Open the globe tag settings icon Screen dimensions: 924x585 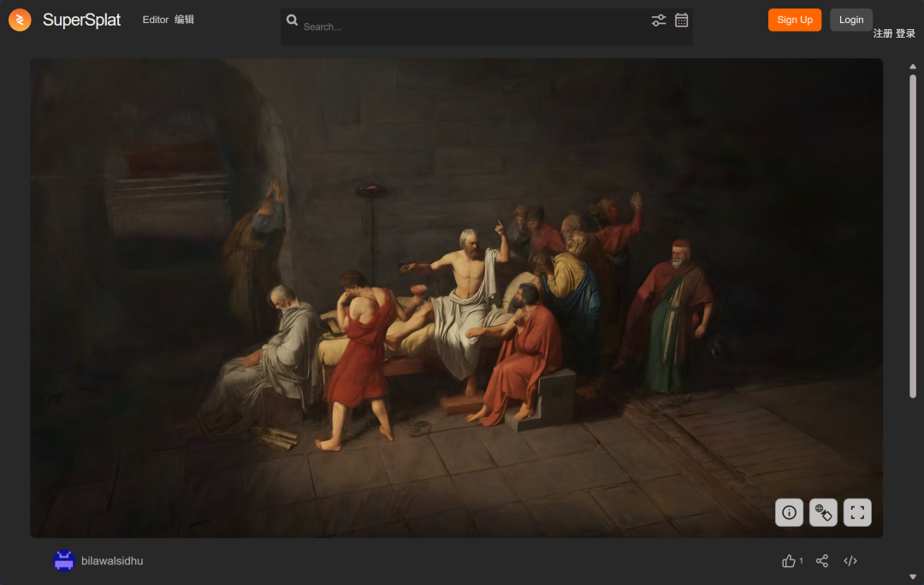coord(823,512)
